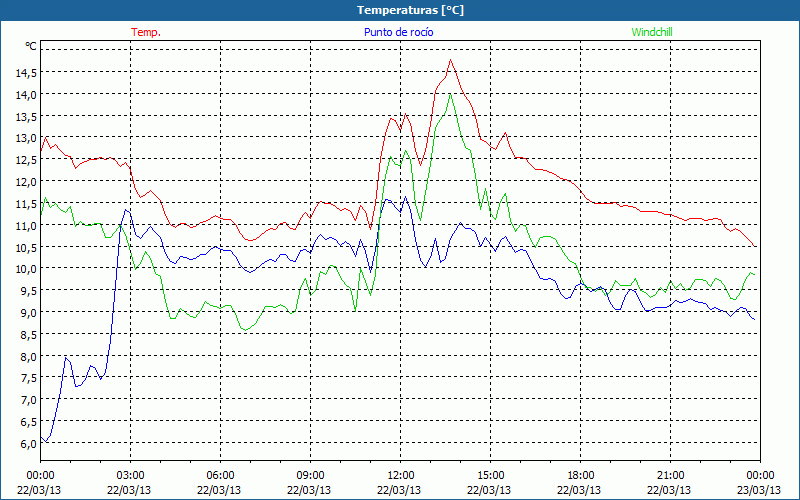Select the green 'Windchill' legend label
Image resolution: width=800 pixels, height=500 pixels.
[652, 32]
